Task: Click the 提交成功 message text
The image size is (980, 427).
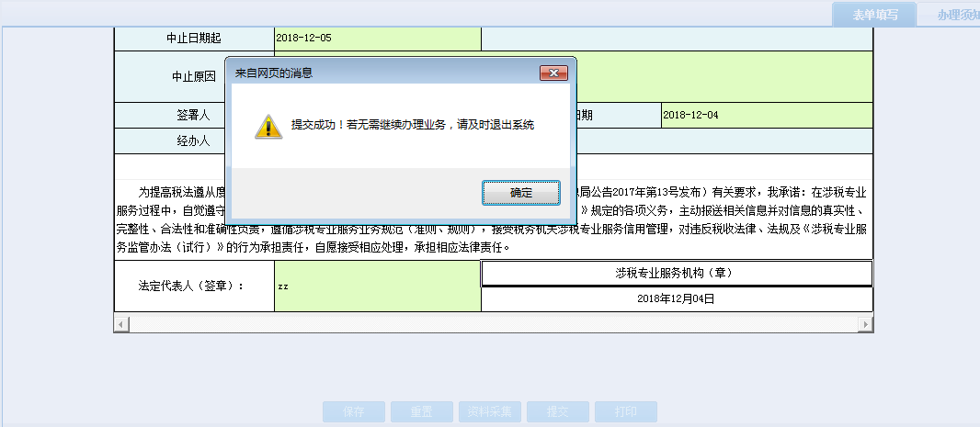Action: 412,125
